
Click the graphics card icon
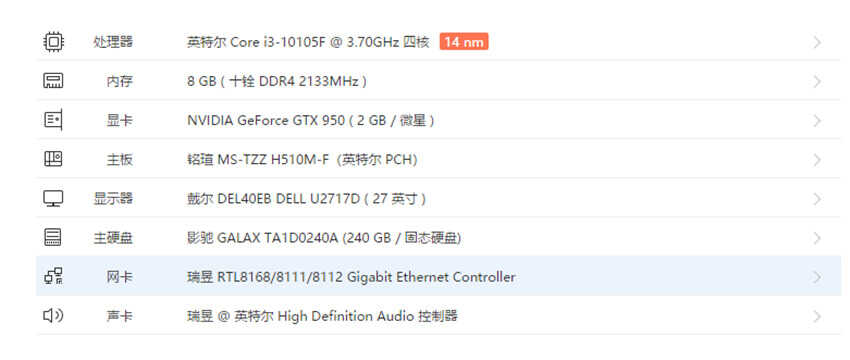pyautogui.click(x=53, y=120)
